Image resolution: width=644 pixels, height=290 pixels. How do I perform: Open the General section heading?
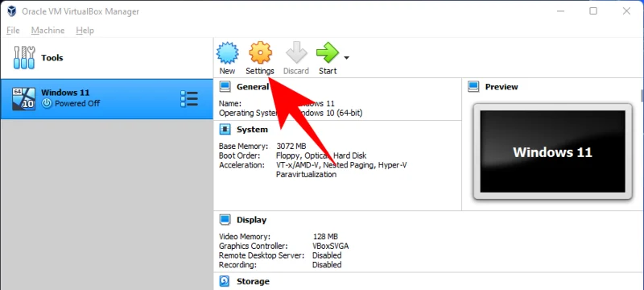click(253, 87)
